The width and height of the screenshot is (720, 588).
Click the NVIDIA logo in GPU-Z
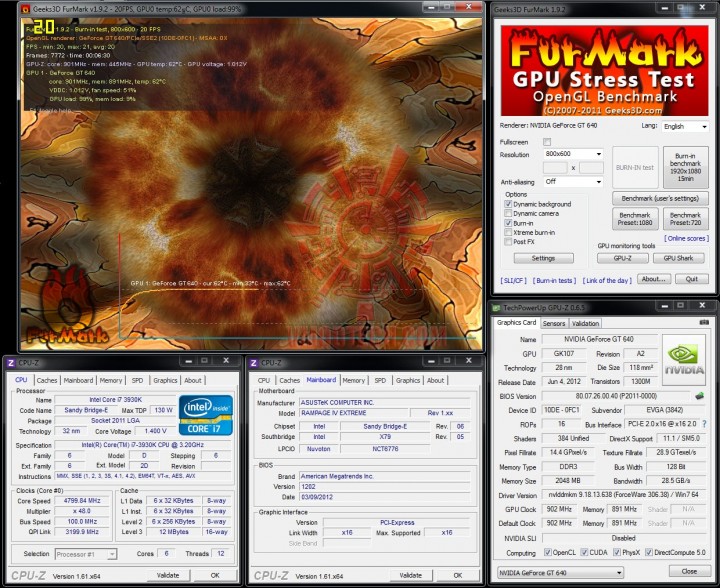684,360
